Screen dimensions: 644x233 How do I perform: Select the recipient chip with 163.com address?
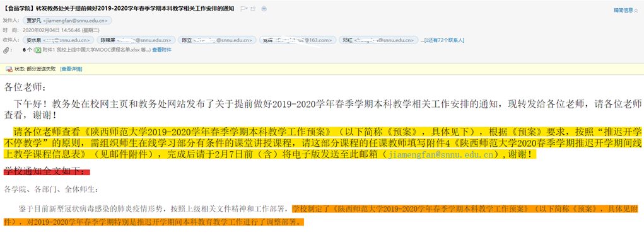(297, 40)
